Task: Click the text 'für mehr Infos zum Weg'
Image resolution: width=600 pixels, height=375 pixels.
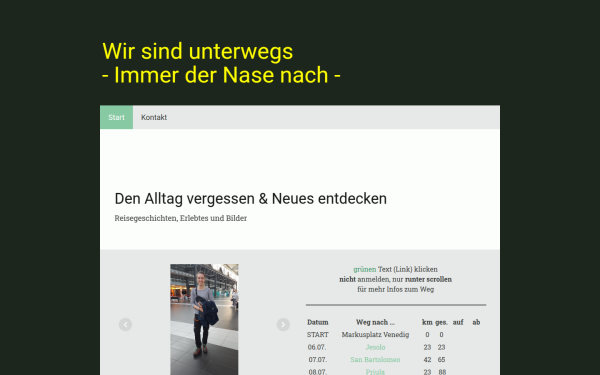Action: (x=396, y=289)
